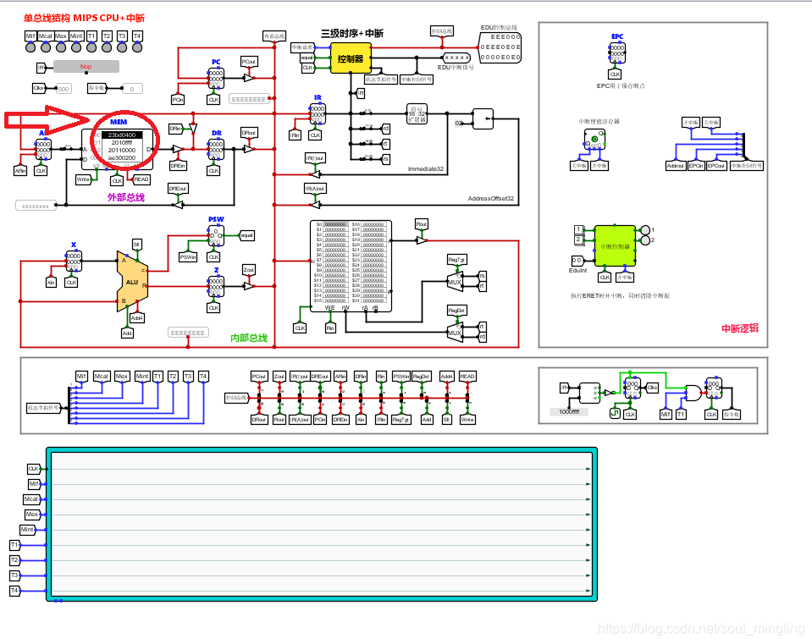Click the PSW flip-flop component
The width and height of the screenshot is (812, 644).
[215, 235]
